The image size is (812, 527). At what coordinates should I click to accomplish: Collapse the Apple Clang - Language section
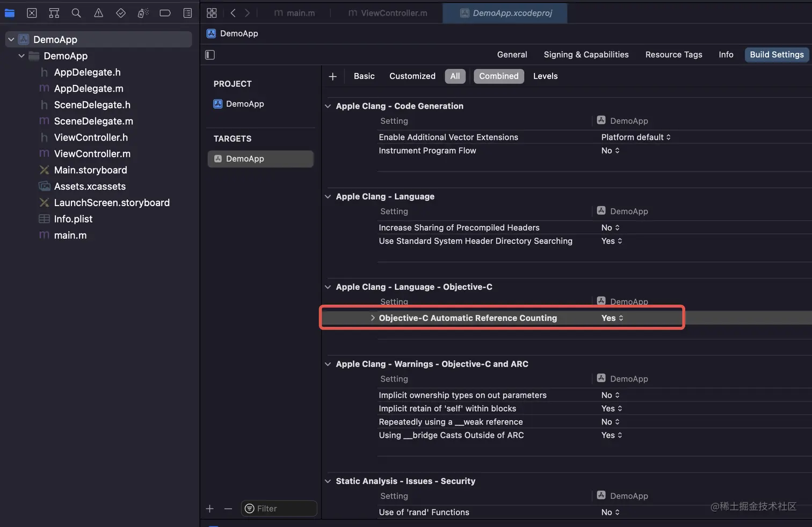point(328,197)
